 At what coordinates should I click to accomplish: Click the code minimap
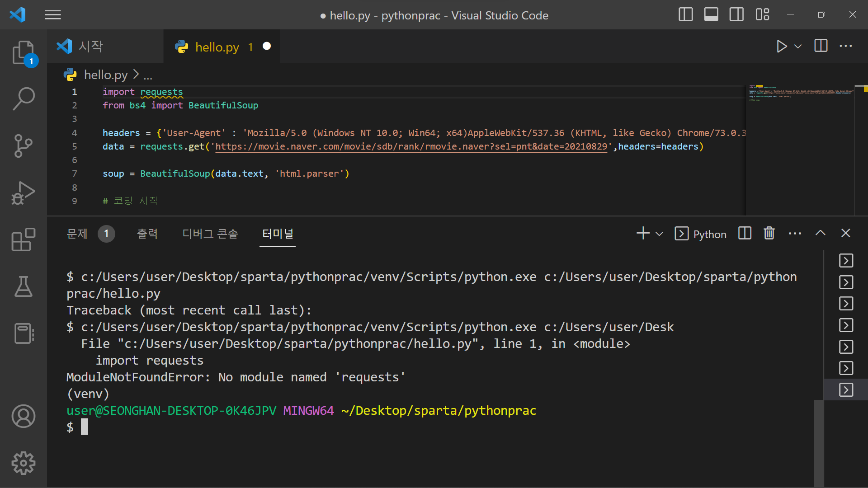(800, 149)
